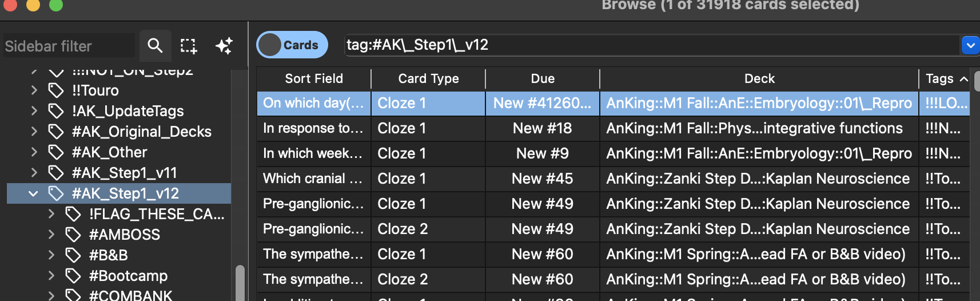The image size is (980, 301).
Task: Expand the !AK_UpdateTags tag
Action: [34, 111]
